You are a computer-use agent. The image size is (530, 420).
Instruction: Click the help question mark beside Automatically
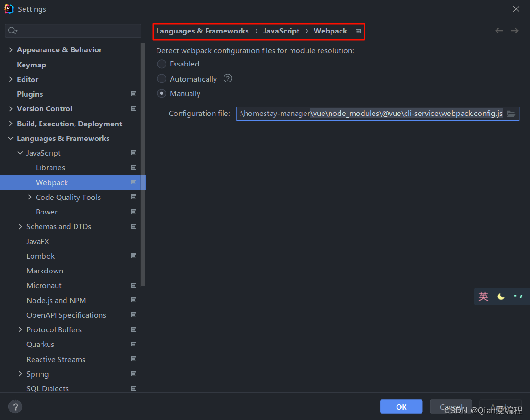coord(228,79)
